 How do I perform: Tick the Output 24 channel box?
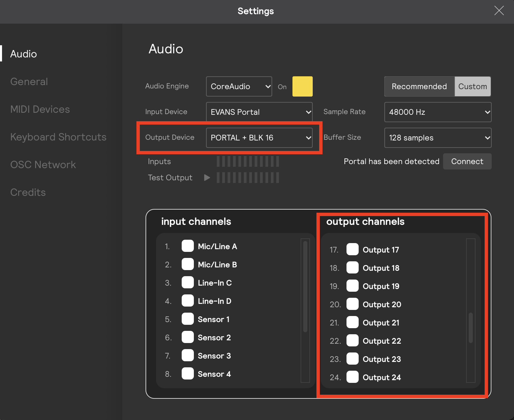(353, 377)
